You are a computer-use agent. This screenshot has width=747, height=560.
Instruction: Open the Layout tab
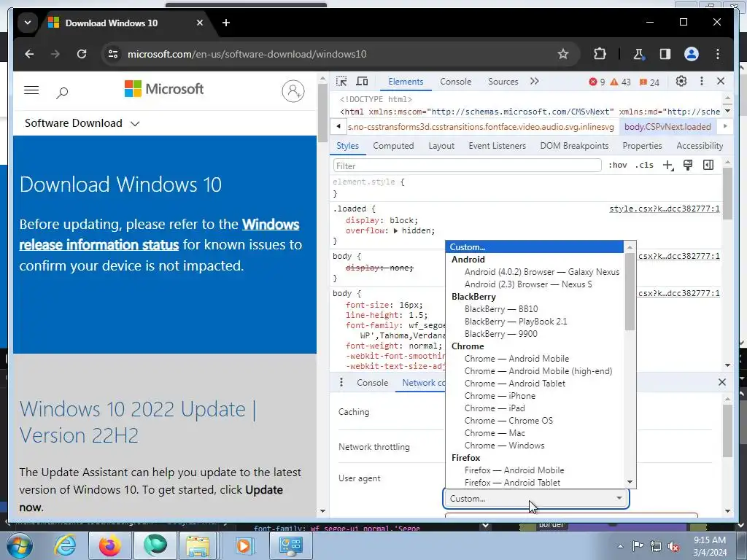coord(441,146)
